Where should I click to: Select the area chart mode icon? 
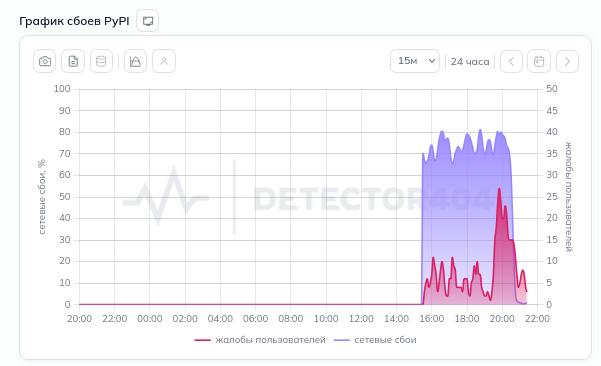coord(135,61)
